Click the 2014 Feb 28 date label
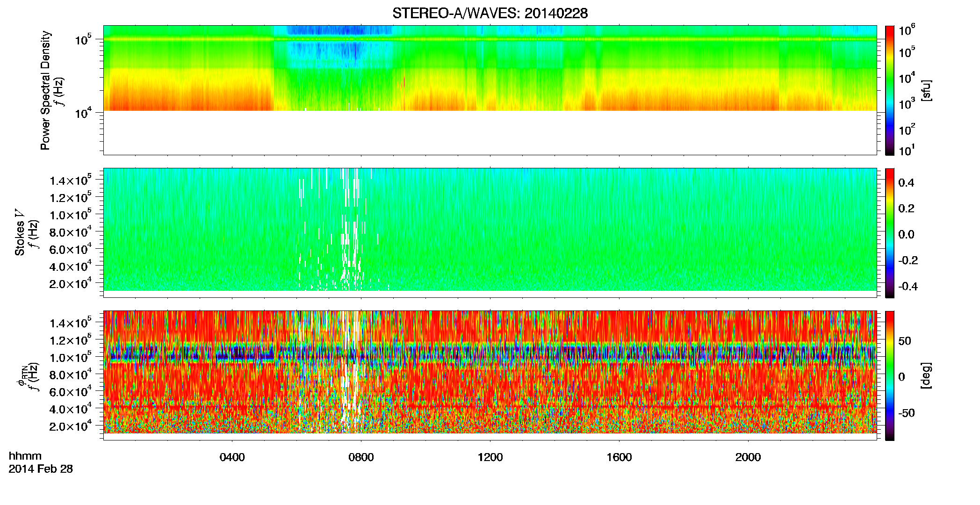The width and height of the screenshot is (980, 505). click(x=41, y=469)
